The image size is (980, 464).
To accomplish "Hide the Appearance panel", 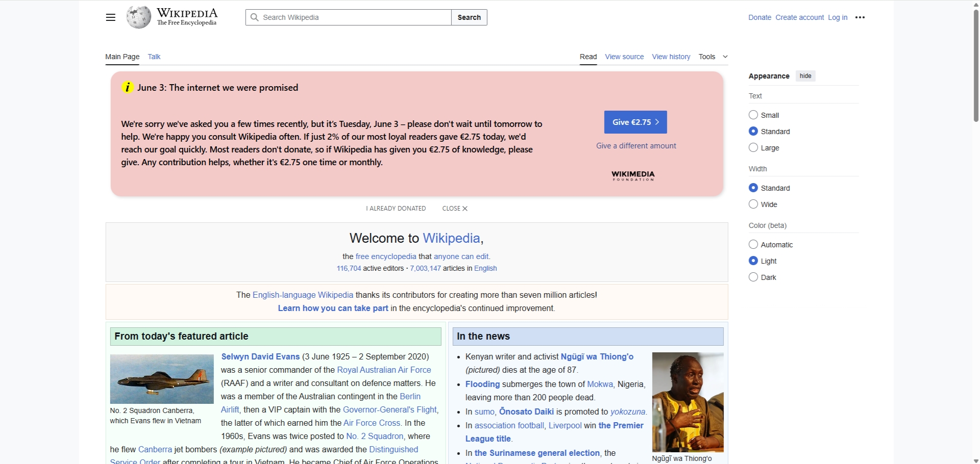I will tap(805, 76).
